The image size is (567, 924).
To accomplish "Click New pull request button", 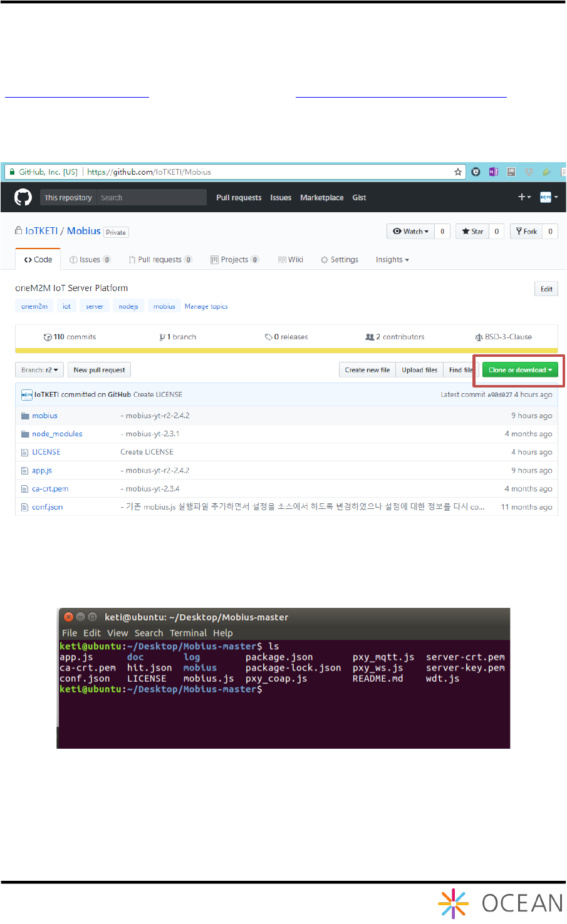I will click(99, 370).
